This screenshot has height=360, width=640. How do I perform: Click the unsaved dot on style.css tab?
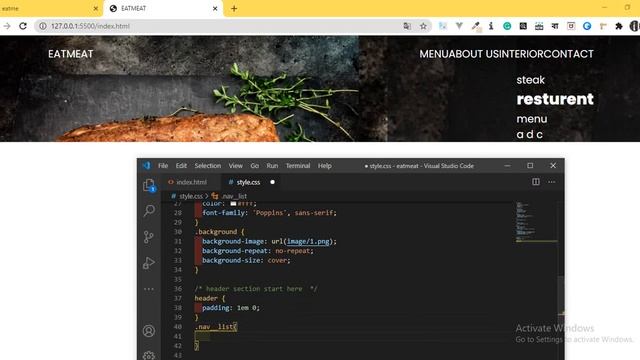(272, 182)
